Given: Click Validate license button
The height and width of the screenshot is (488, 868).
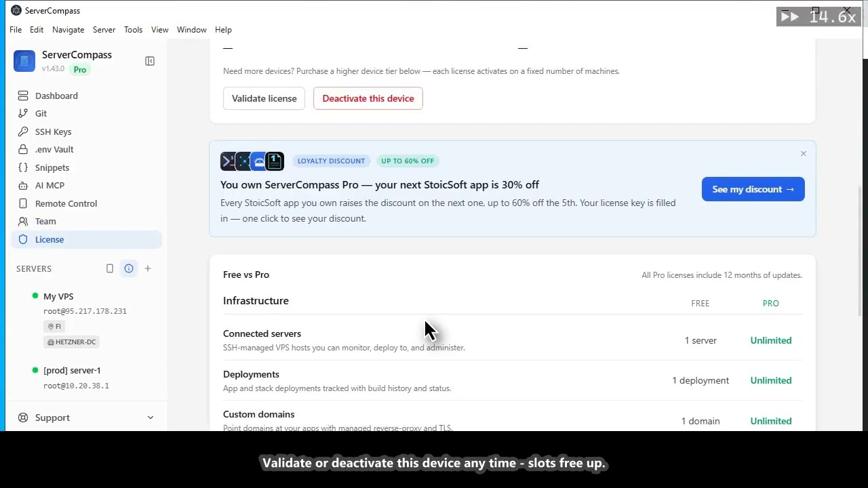Looking at the screenshot, I should coord(264,98).
